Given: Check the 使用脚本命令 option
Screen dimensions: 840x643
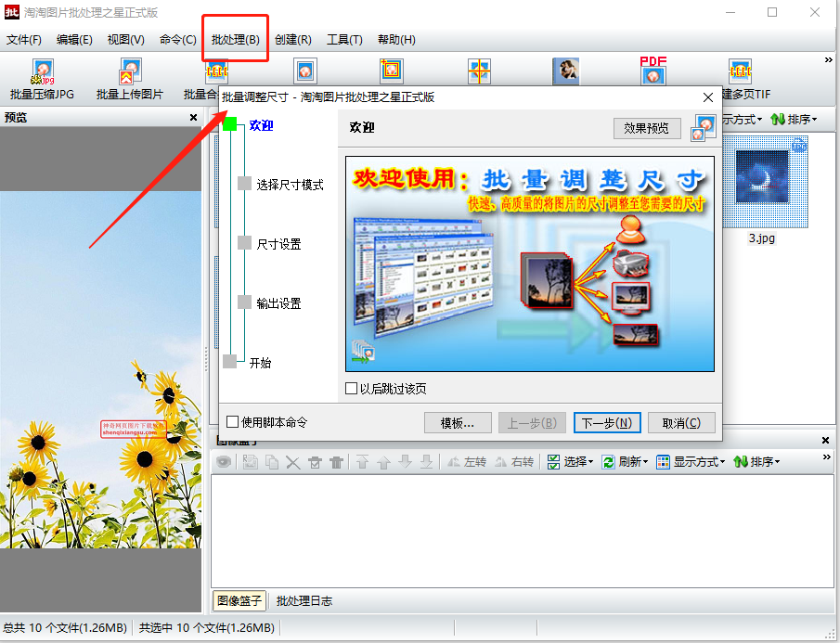Looking at the screenshot, I should tap(232, 422).
